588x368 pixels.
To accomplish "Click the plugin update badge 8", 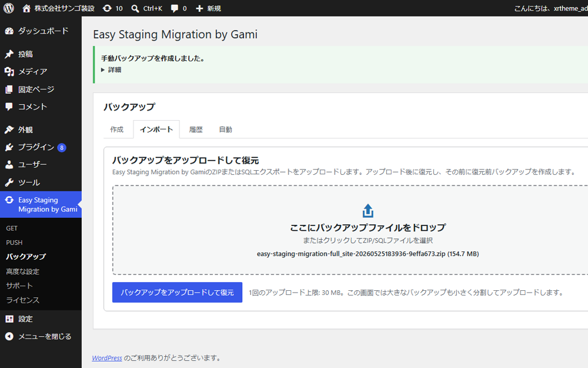I will coord(62,148).
